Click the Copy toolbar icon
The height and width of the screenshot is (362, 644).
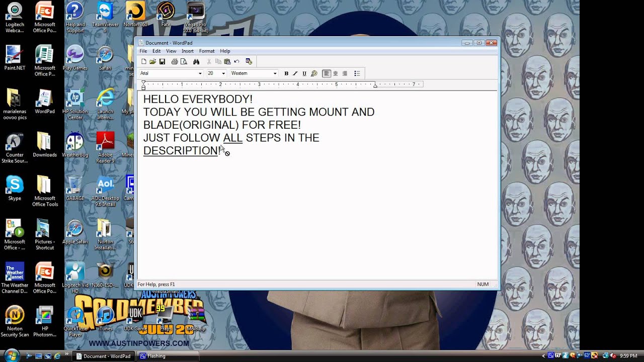[x=218, y=61]
